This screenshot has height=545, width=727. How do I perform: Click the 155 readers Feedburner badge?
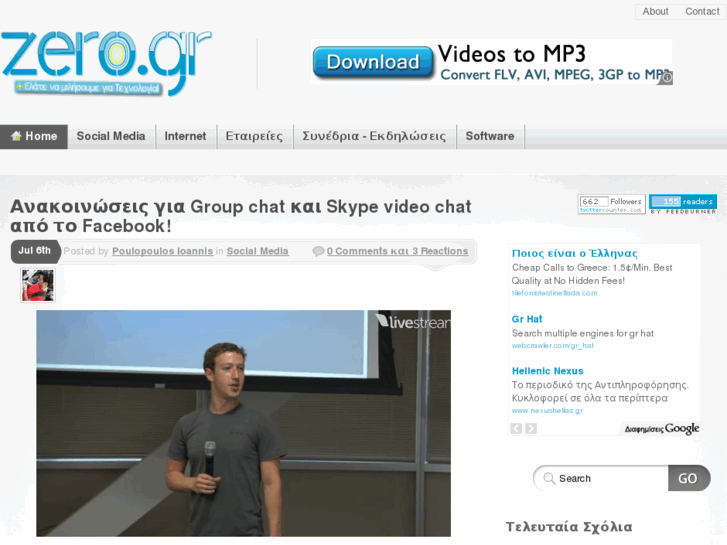pyautogui.click(x=683, y=204)
